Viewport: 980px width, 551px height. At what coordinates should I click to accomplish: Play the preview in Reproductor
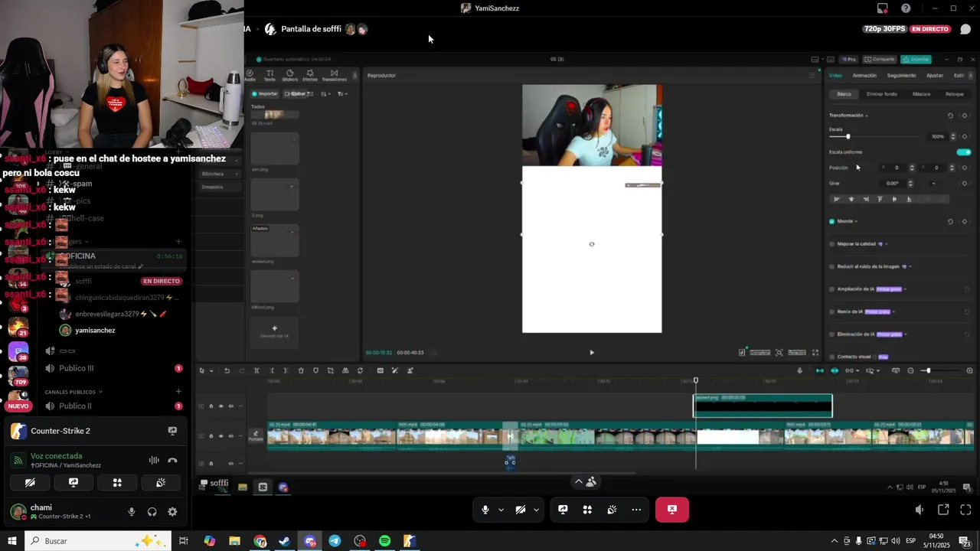coord(591,353)
